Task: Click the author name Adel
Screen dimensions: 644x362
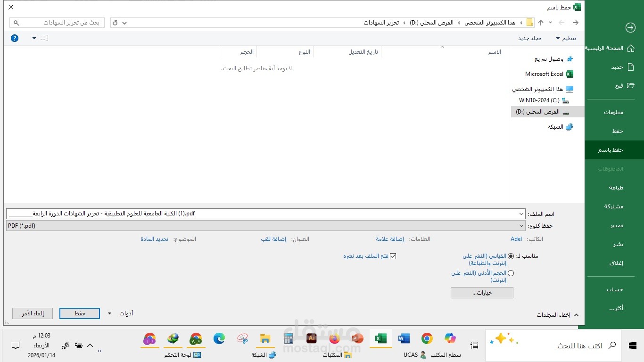Action: (516, 239)
